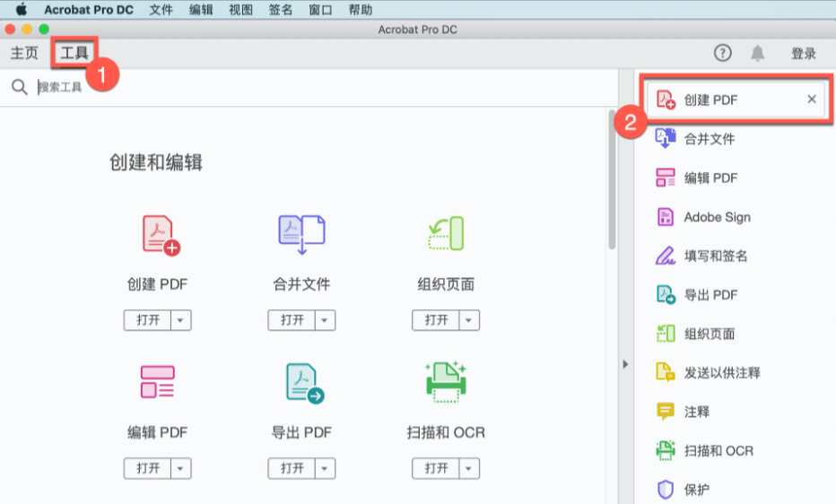This screenshot has width=836, height=504.
Task: Open the 帮助 menu
Action: [361, 10]
